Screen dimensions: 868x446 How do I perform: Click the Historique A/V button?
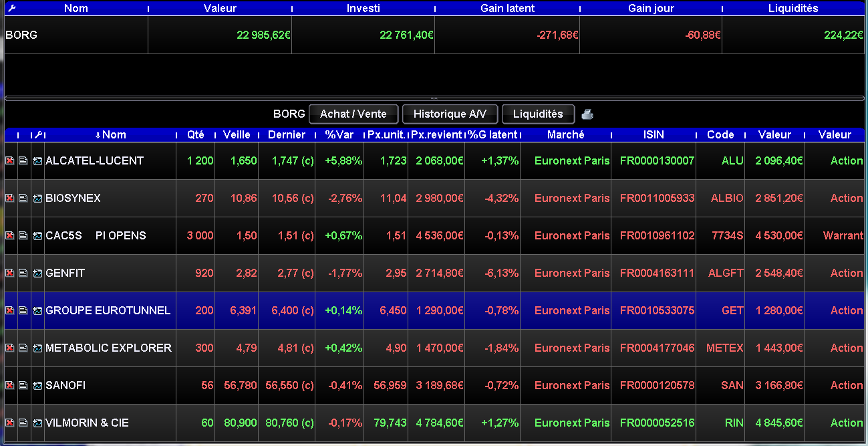coord(450,114)
